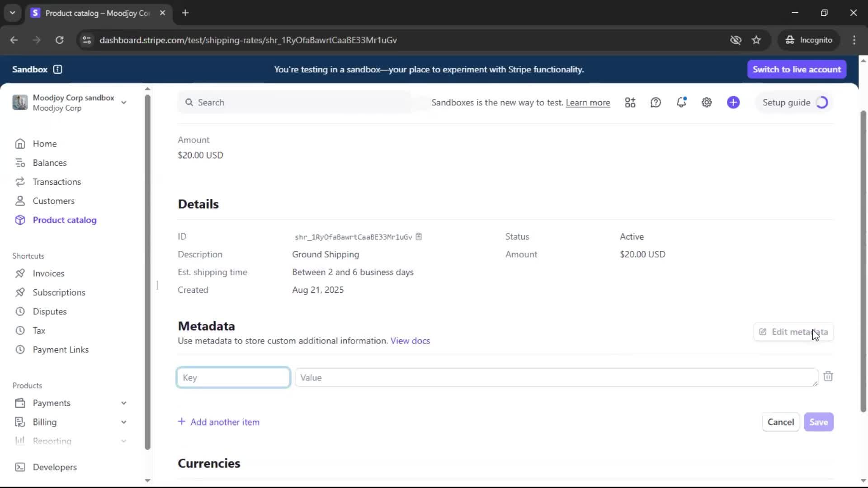Click the purple create plus icon
This screenshot has height=488, width=868.
733,103
